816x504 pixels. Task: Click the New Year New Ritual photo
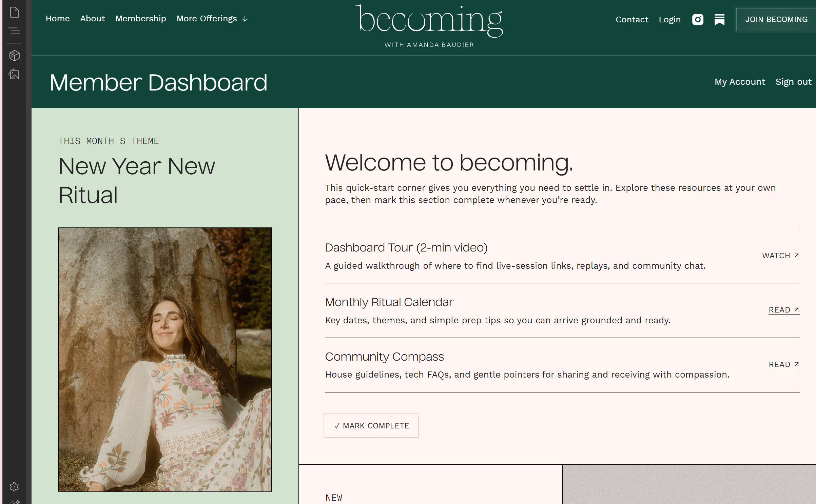click(x=165, y=359)
